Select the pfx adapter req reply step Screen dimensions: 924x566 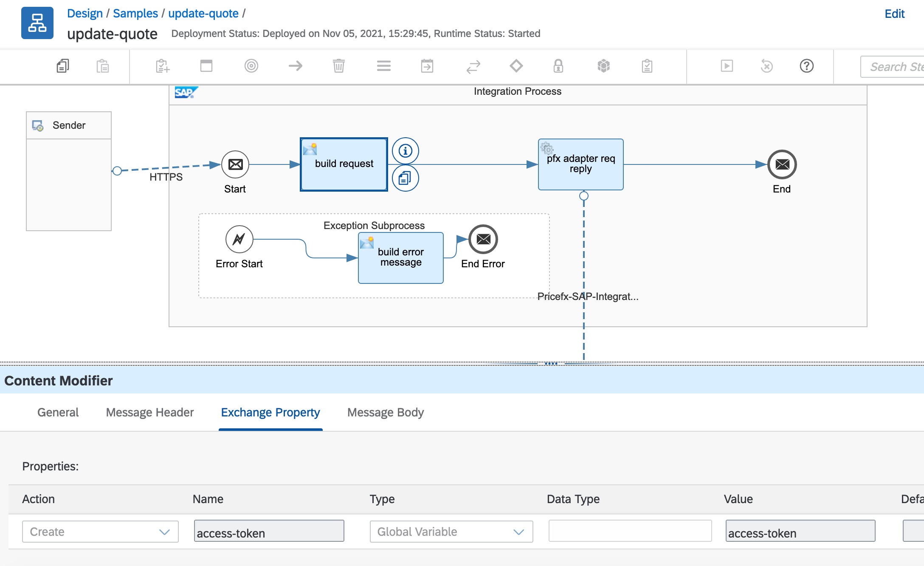coord(580,164)
